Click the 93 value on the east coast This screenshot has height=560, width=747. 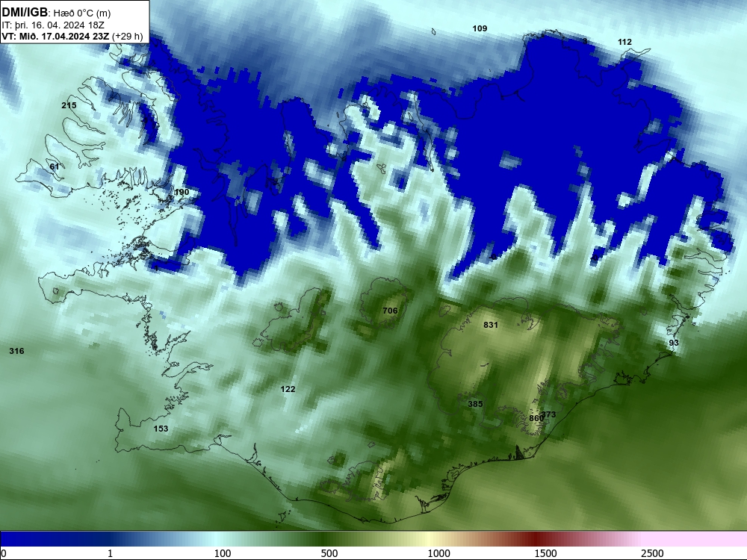pyautogui.click(x=674, y=343)
